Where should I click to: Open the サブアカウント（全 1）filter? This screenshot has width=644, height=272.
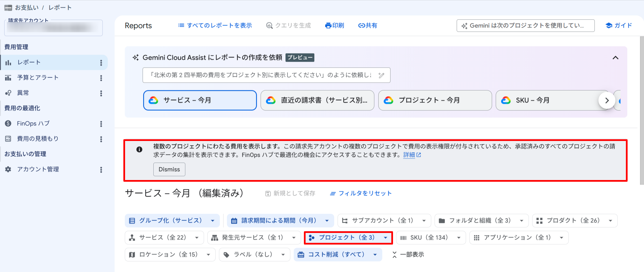pyautogui.click(x=384, y=220)
